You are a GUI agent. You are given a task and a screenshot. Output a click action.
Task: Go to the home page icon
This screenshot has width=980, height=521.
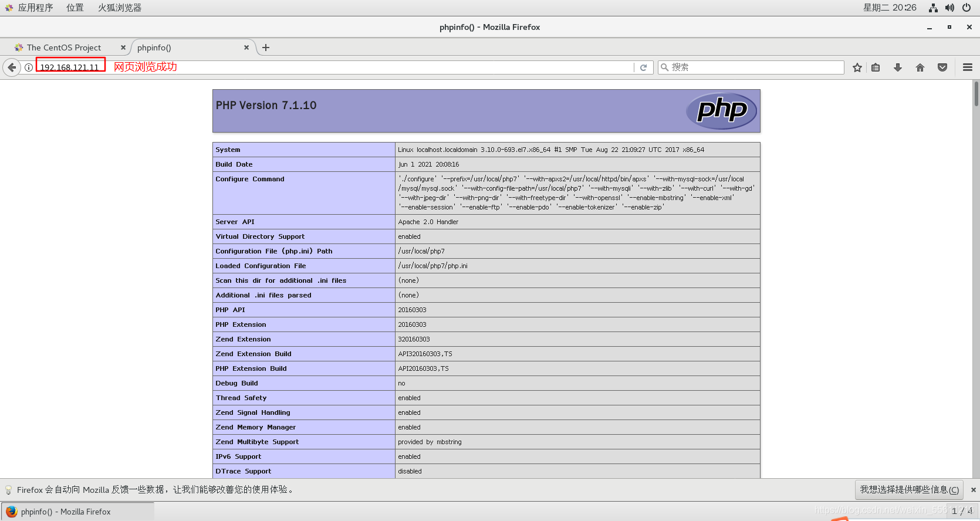[920, 67]
